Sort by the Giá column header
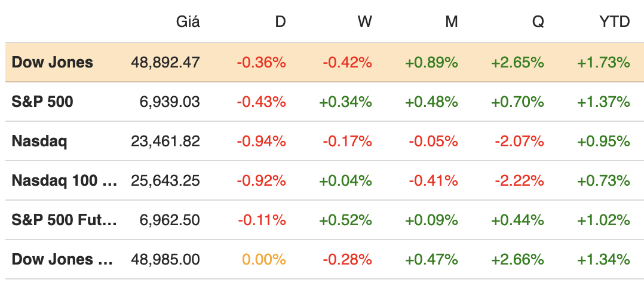 point(188,22)
